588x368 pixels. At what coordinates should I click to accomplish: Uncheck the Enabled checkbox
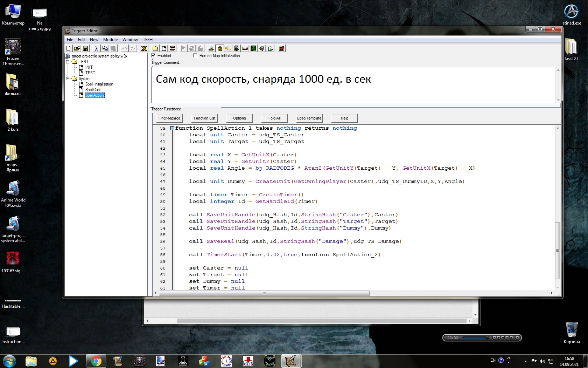pyautogui.click(x=153, y=56)
